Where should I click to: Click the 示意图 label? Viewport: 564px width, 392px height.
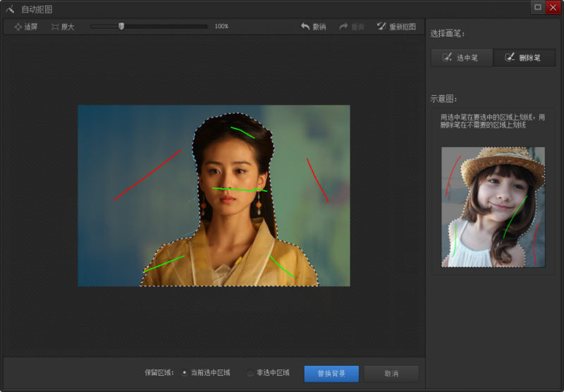(443, 99)
